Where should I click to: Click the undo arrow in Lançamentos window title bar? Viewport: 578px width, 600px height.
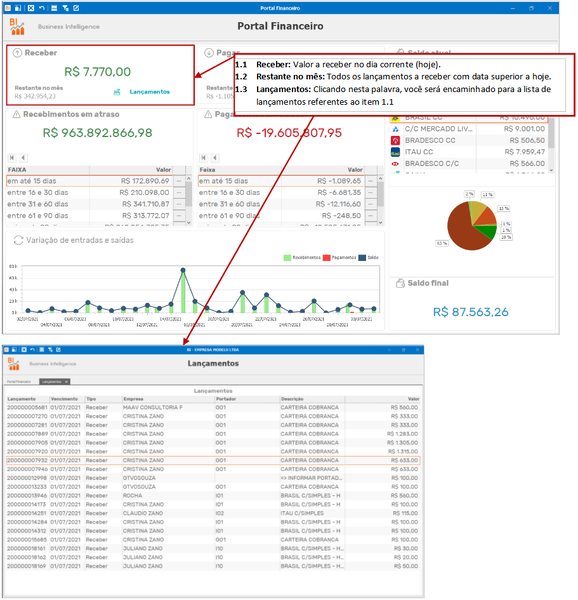point(32,350)
